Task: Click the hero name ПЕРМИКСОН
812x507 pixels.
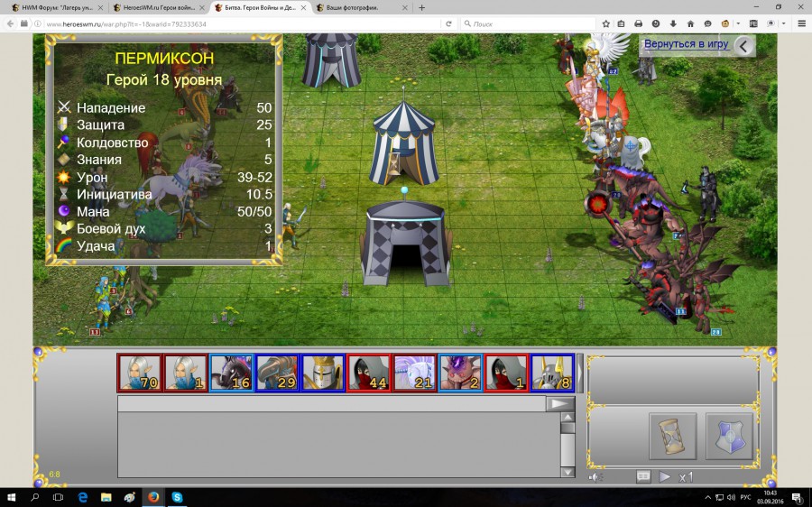Action: pyautogui.click(x=164, y=58)
